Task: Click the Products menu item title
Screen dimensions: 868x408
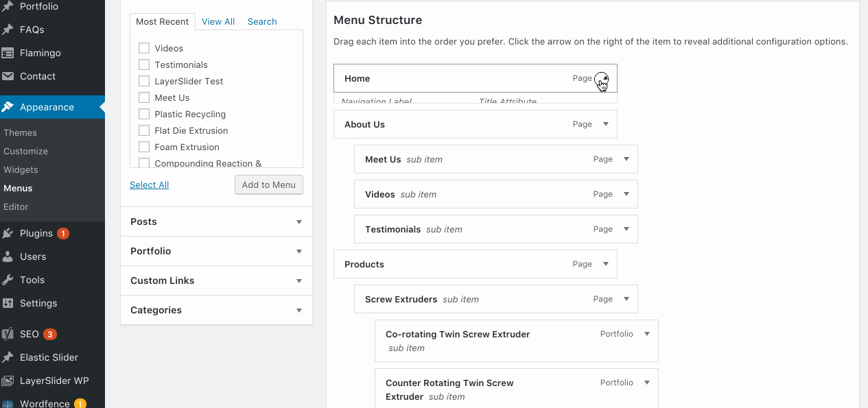Action: [x=364, y=264]
